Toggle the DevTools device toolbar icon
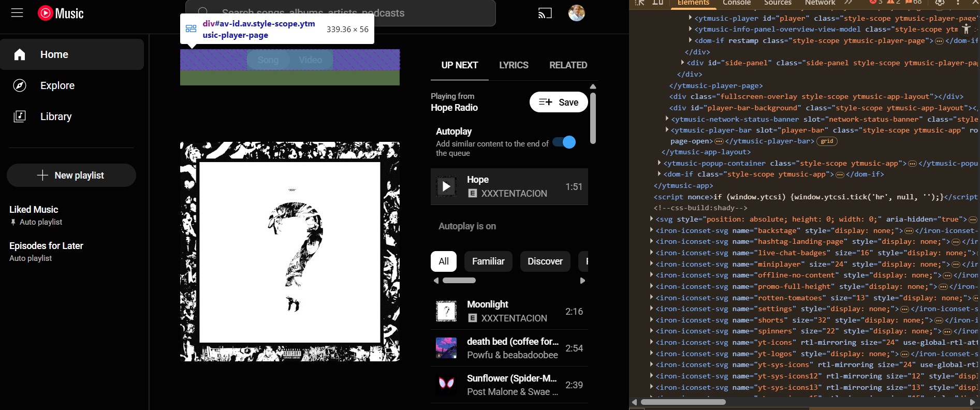 658,3
